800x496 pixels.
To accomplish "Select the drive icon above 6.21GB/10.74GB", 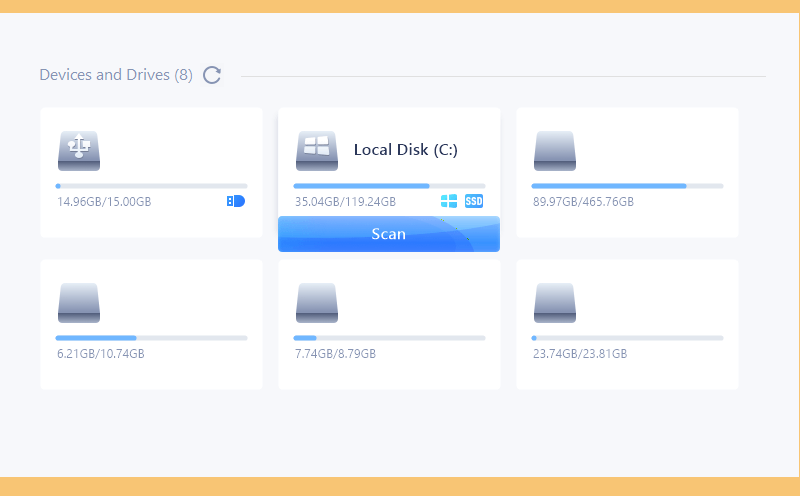I will click(x=79, y=303).
